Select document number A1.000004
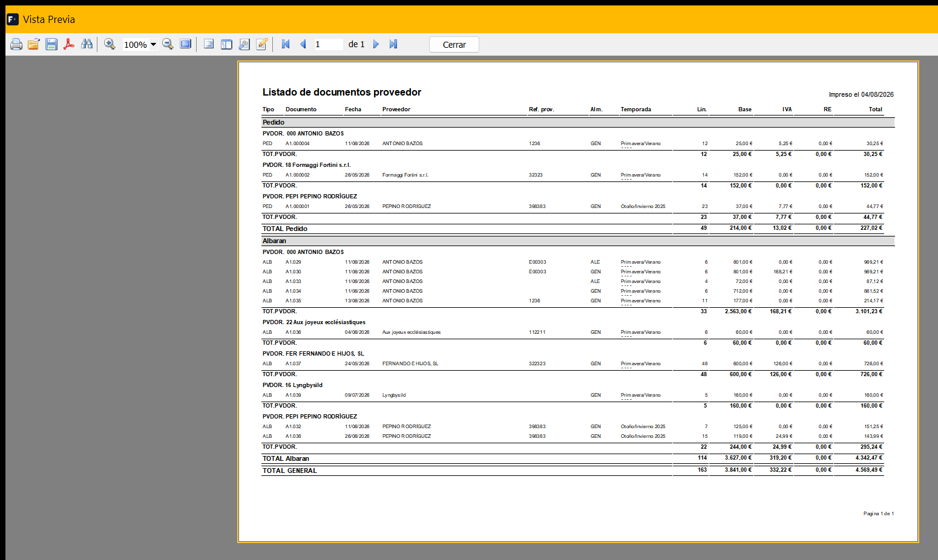938x560 pixels. (x=298, y=143)
